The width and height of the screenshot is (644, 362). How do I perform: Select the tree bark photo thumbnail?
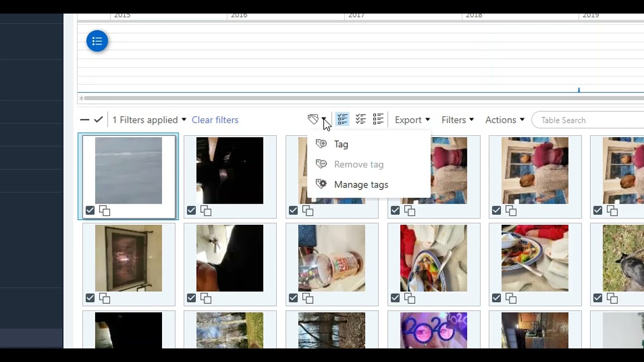pos(332,330)
